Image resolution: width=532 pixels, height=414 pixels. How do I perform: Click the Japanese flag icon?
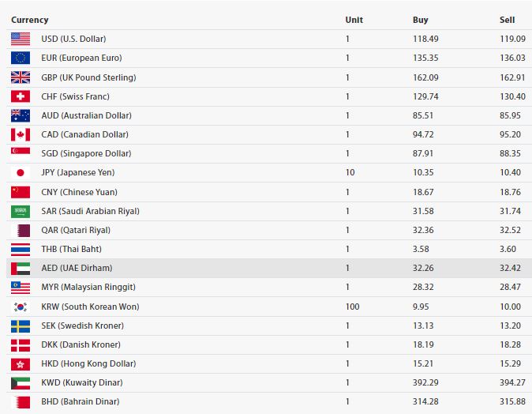point(21,172)
